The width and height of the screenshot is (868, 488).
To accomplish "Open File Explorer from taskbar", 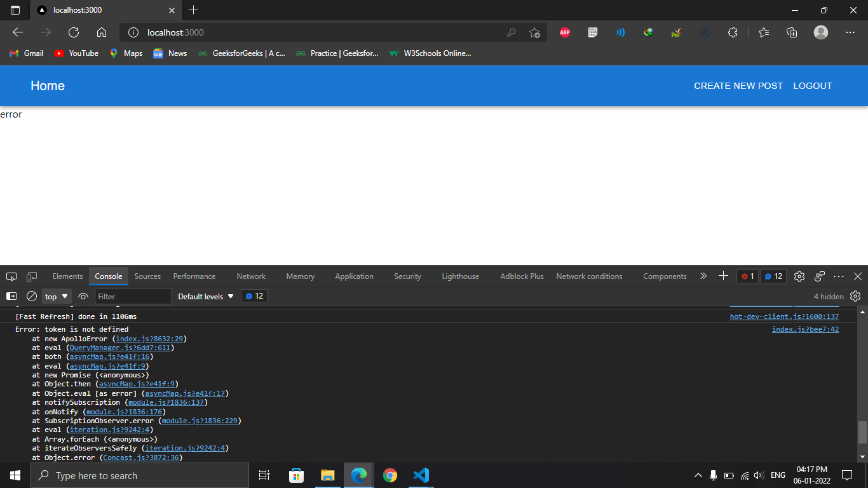I will pos(328,475).
